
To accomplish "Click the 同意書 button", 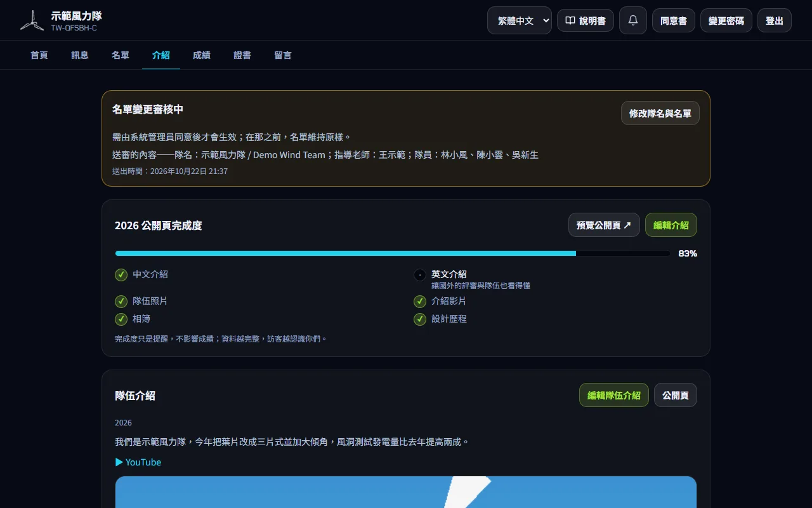I will (674, 20).
